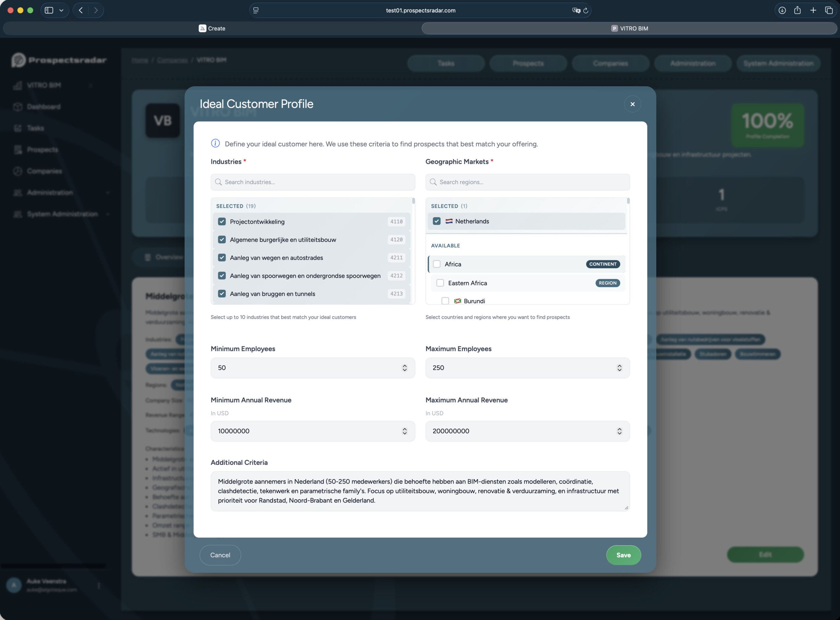Check the Africa continent checkbox

point(436,264)
